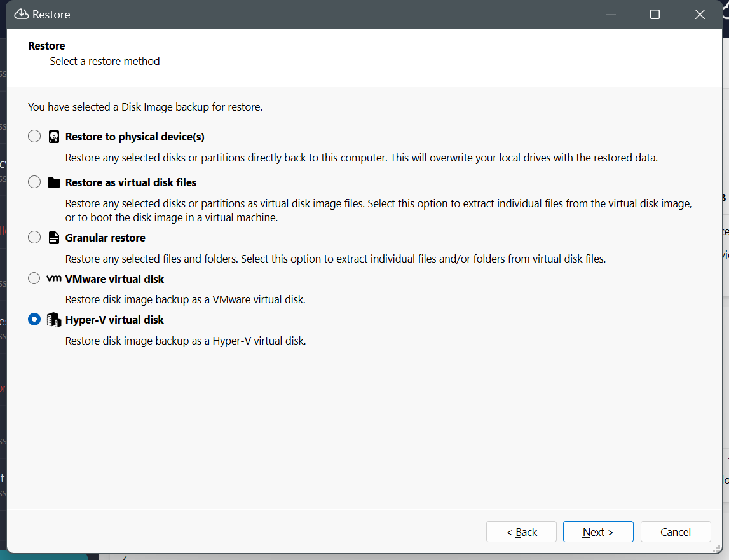The height and width of the screenshot is (560, 729).
Task: Click the 'Granular restore' option label
Action: [106, 238]
